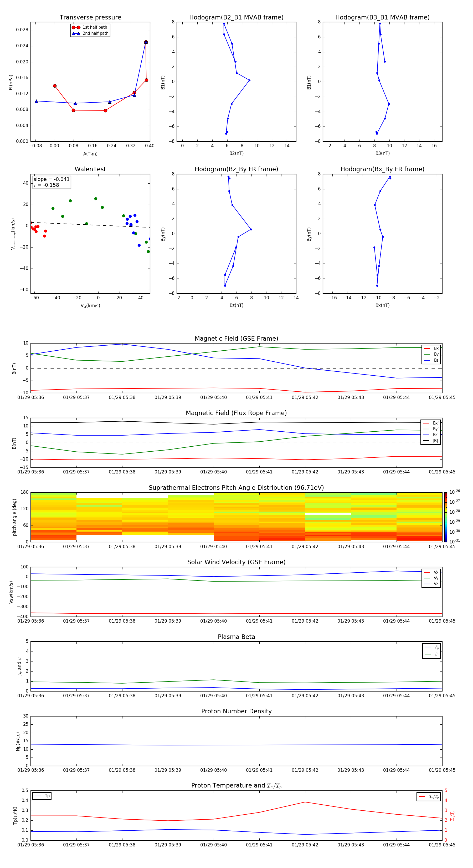Viewport: 473px width, 868px height.
Task: Select 'Vy' in the Solar Wind Velocity legend
Action: 431,578
